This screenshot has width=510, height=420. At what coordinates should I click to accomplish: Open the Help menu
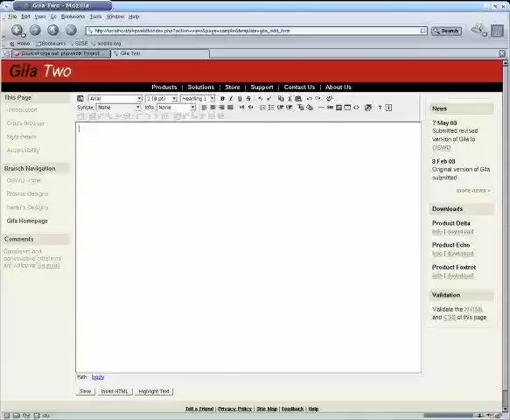pos(134,17)
